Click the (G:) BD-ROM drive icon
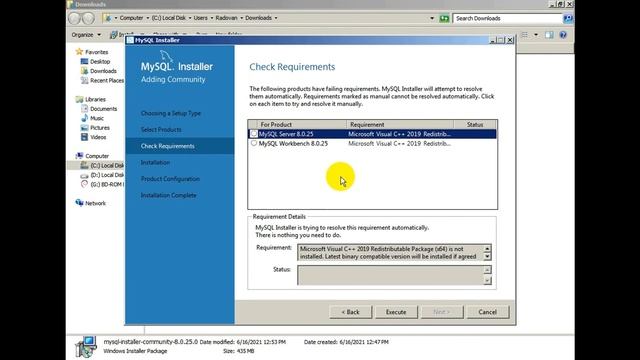 tap(84, 184)
